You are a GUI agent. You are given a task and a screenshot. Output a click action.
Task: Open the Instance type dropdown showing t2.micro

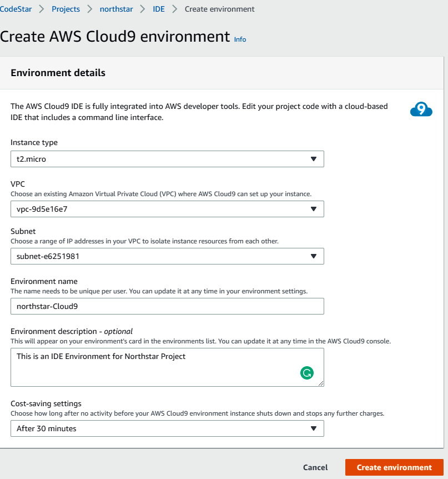[167, 159]
